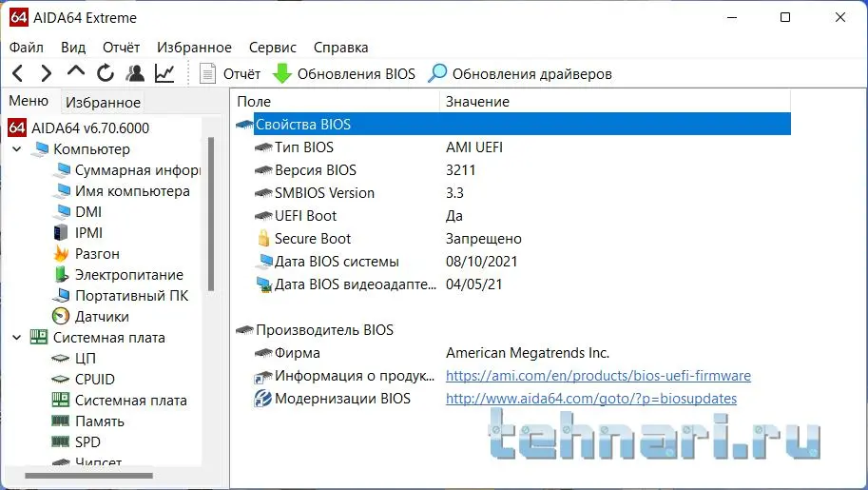868x490 pixels.
Task: Click the laptop icon next to Портативный ПК
Action: (x=61, y=296)
